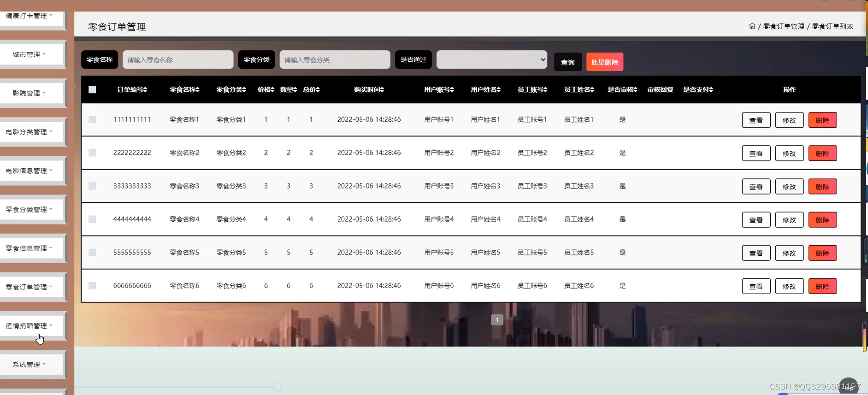Sort by 零食名称 column header
The height and width of the screenshot is (395, 868).
coord(184,89)
